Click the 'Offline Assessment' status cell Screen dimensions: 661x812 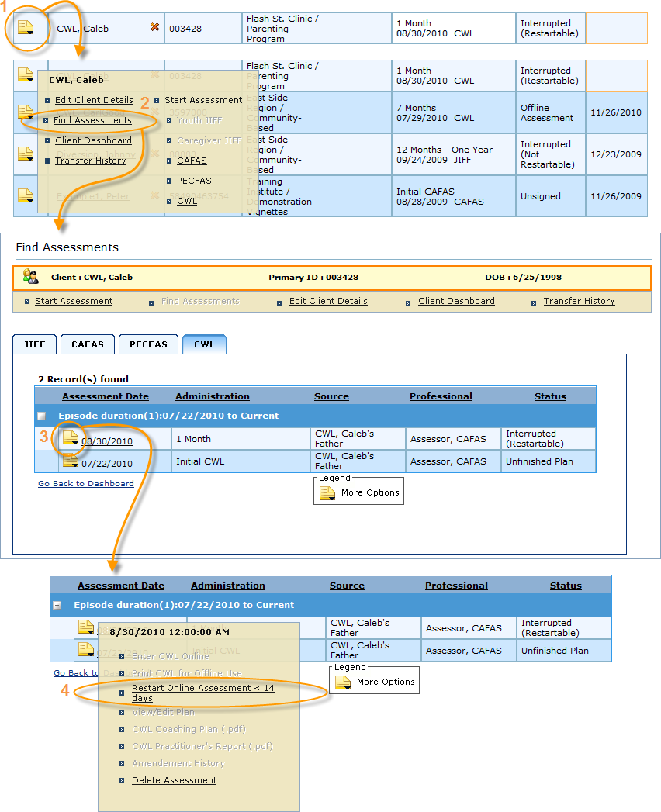(x=551, y=113)
